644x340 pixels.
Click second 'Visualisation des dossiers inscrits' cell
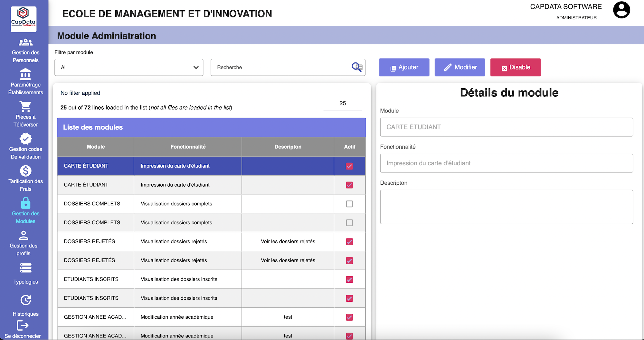[x=188, y=298]
